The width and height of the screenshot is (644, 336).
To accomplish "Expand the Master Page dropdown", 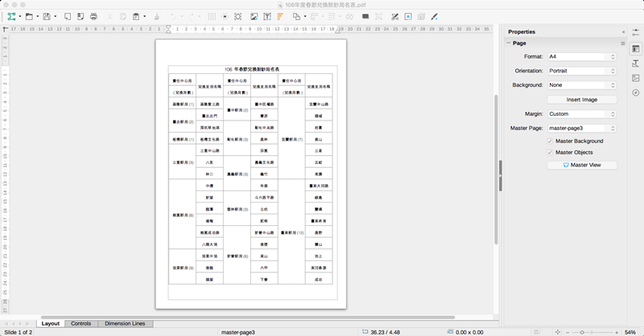I will pyautogui.click(x=581, y=127).
